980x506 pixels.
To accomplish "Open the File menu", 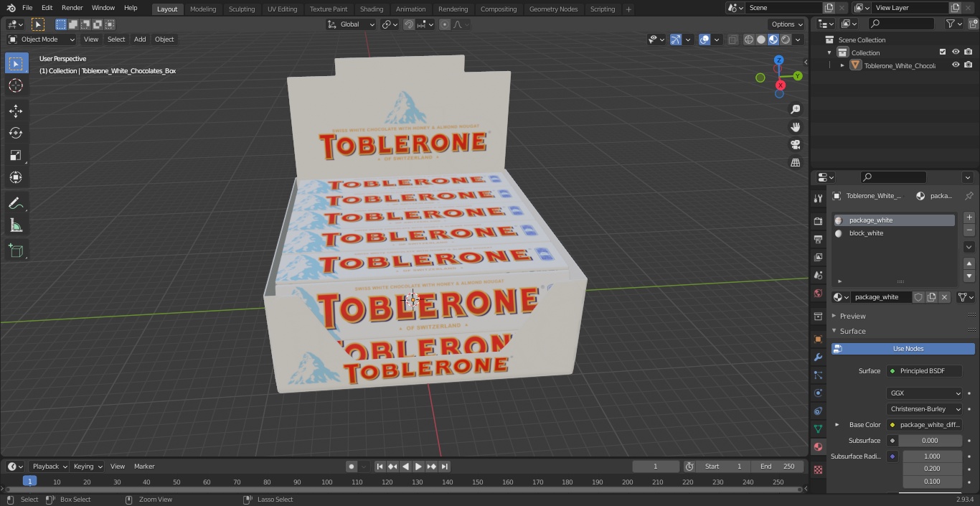I will (x=27, y=8).
